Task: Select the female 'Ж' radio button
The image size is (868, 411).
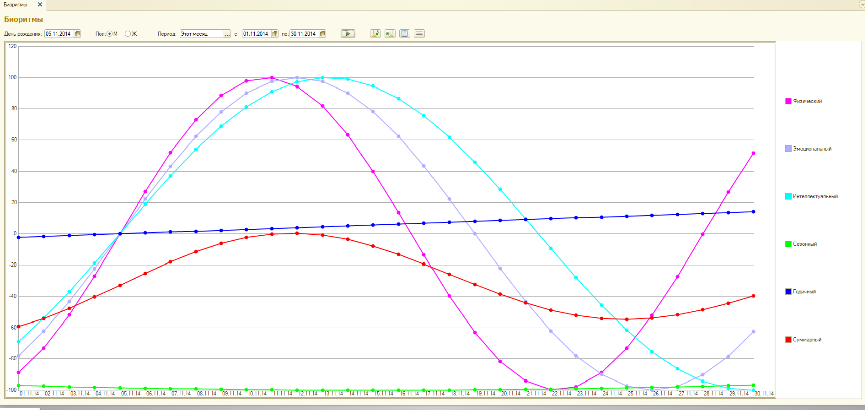Action: [x=128, y=34]
